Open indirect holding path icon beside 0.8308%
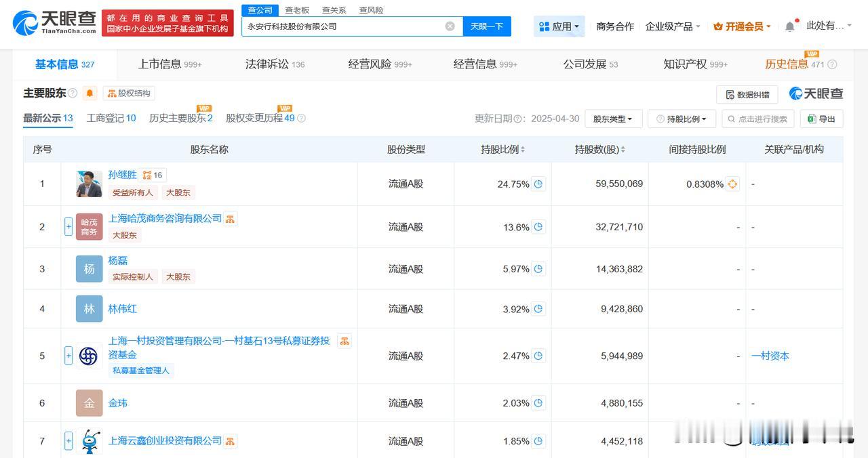The height and width of the screenshot is (458, 868). 732,184
